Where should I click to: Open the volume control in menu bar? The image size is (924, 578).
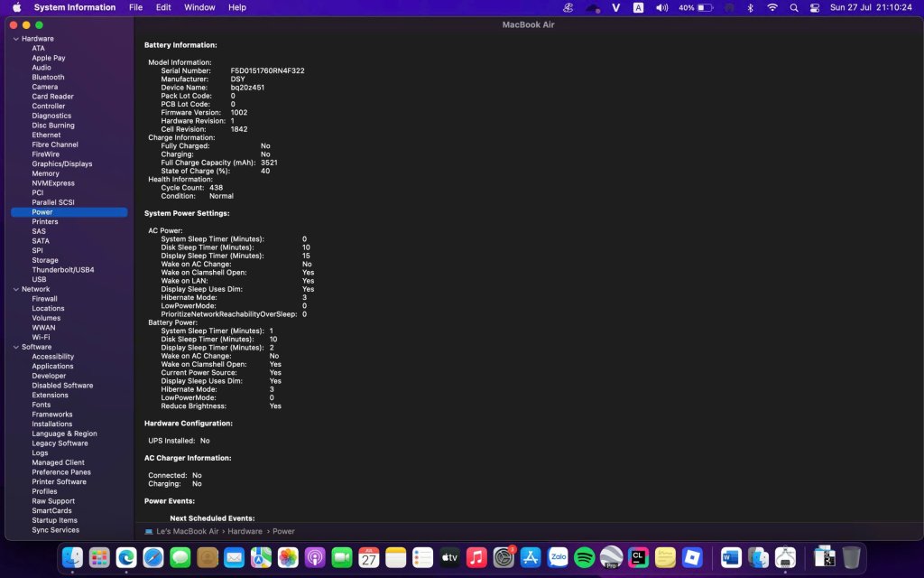point(661,7)
